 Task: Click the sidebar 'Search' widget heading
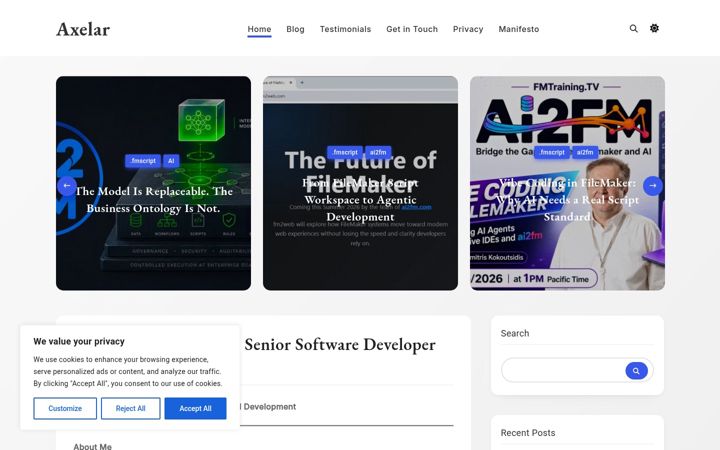[x=515, y=333]
